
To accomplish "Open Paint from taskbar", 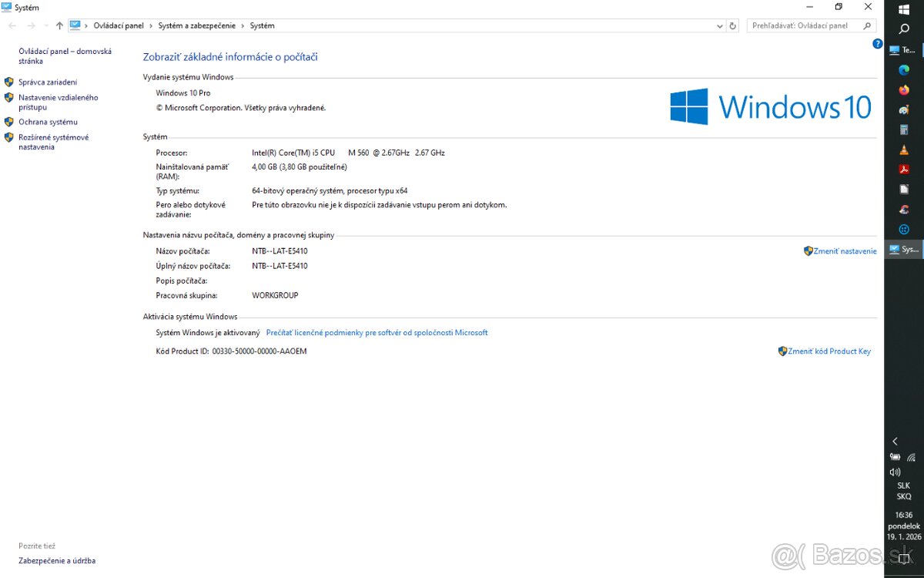I will click(904, 110).
